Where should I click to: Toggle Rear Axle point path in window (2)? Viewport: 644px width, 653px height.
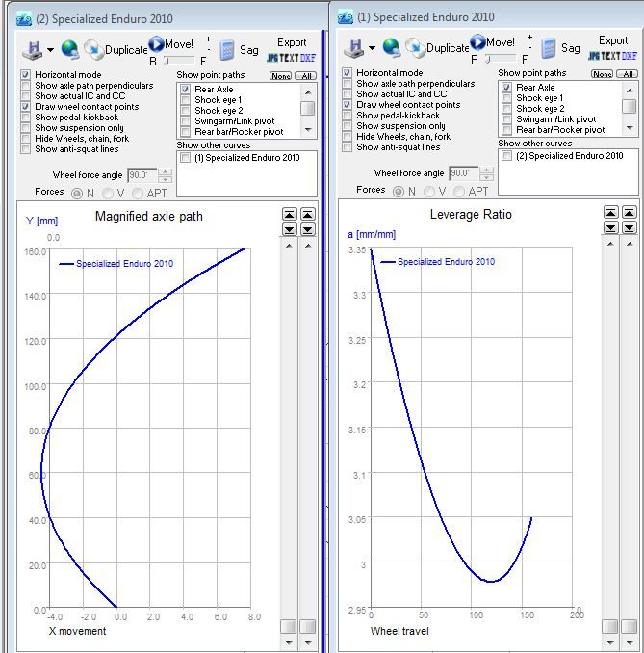(x=185, y=90)
